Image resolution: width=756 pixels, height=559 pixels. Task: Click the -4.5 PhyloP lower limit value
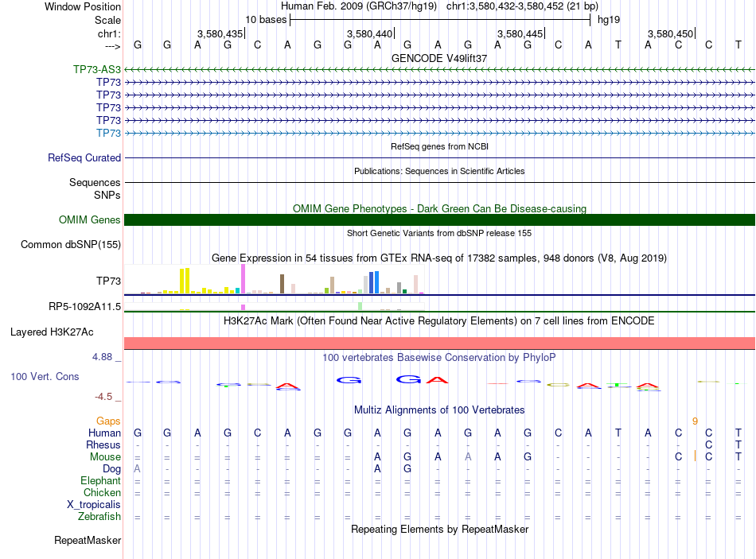point(103,397)
